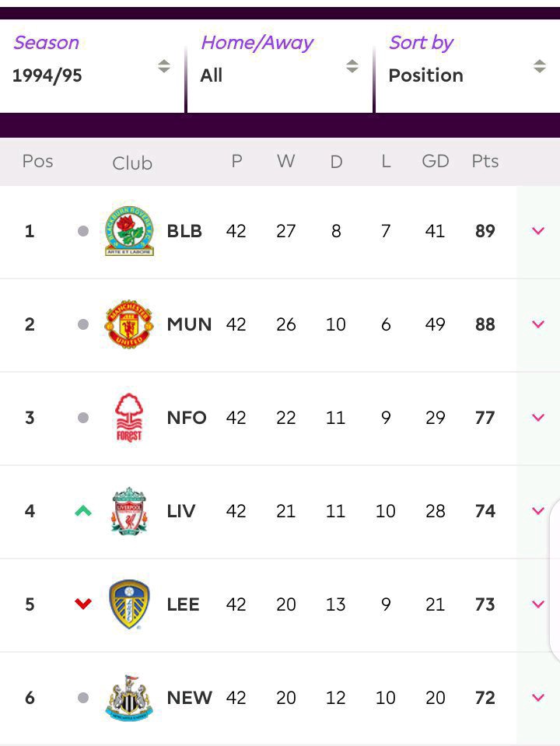Click the Blackburn Rovers club crest
The image size is (560, 746).
pos(129,231)
